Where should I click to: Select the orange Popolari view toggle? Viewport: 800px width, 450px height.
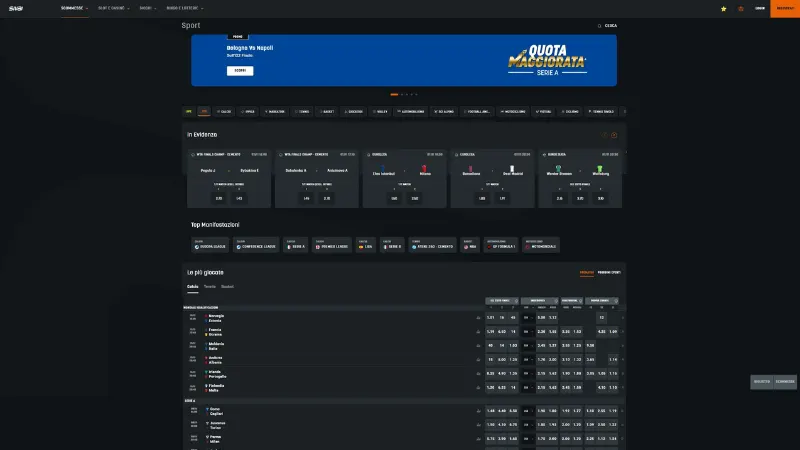point(587,272)
